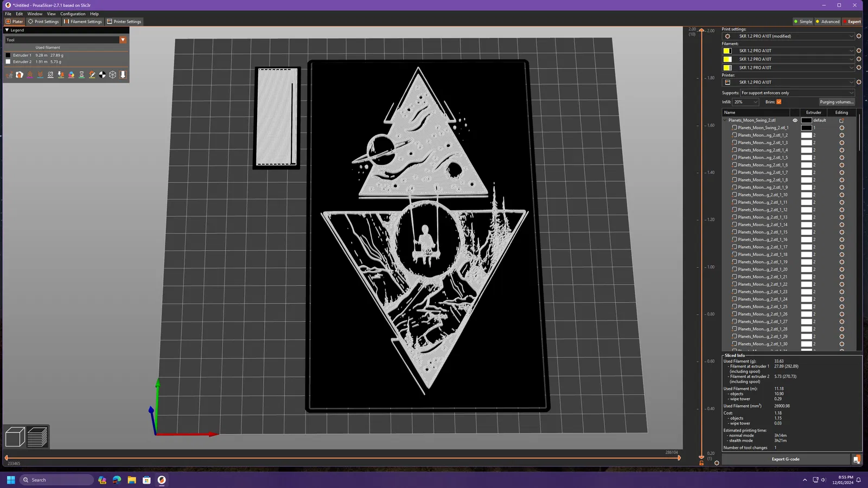868x488 pixels.
Task: Toggle Custom G-codes display in the legend
Action: pos(92,75)
